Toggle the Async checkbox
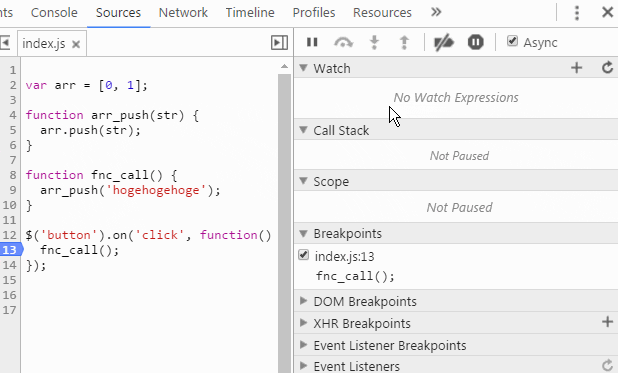This screenshot has width=618, height=373. (512, 41)
